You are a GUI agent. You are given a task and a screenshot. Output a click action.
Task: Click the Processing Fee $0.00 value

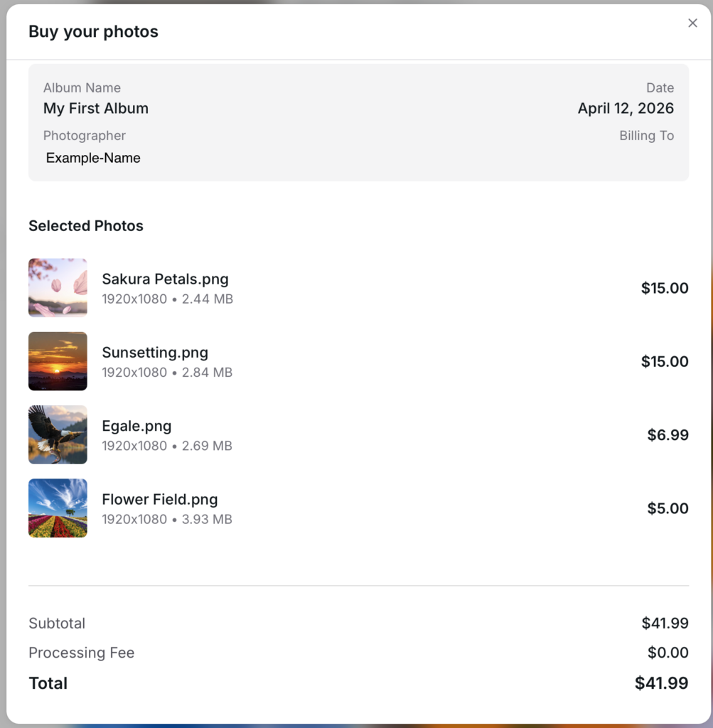668,653
